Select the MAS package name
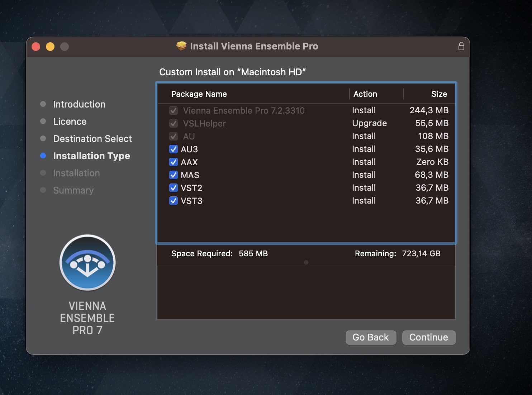 coord(190,175)
